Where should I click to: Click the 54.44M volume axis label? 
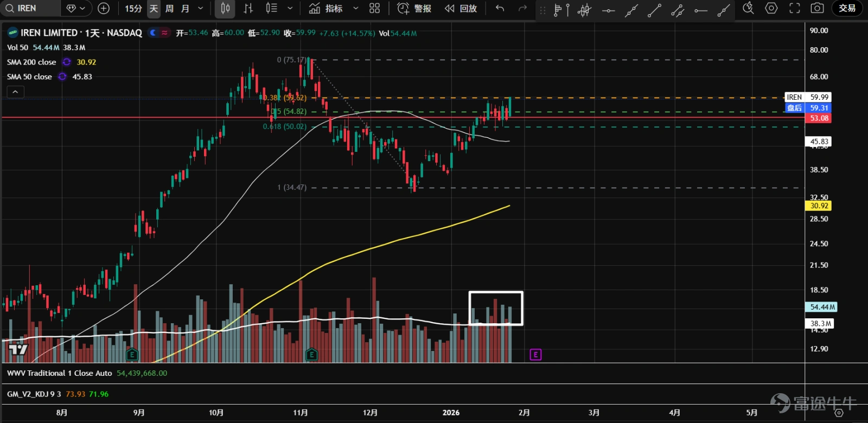822,307
